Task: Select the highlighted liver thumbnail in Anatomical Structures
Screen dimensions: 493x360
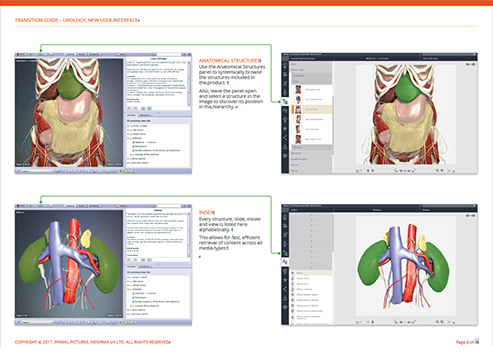Action: point(298,109)
